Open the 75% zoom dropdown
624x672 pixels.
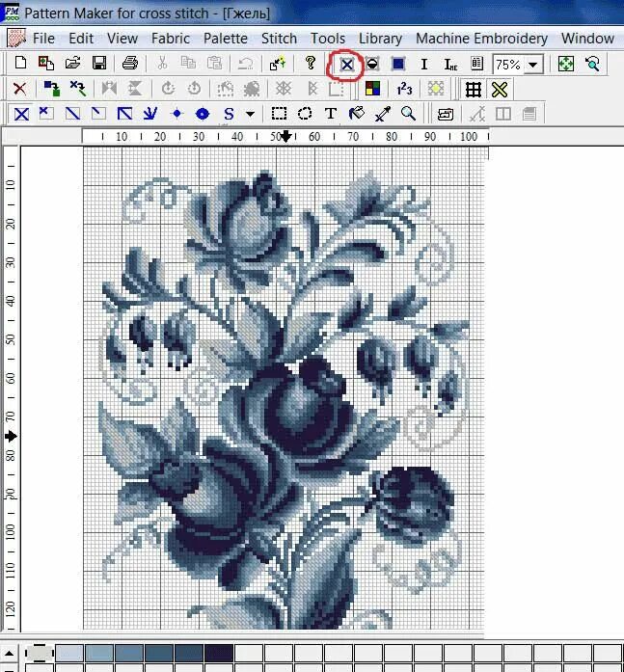click(533, 66)
